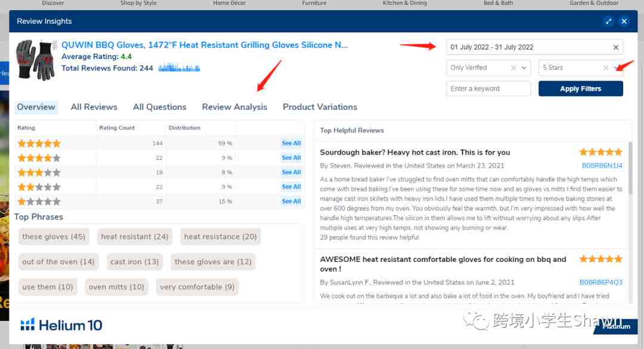Clear the 5 Stars filter selection

[x=605, y=68]
